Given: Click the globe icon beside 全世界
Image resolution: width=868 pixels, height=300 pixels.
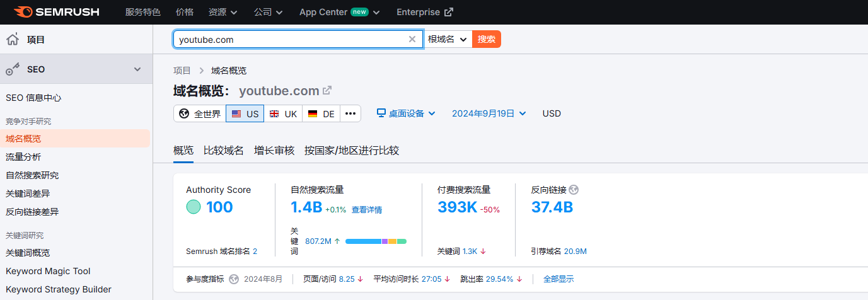Looking at the screenshot, I should coord(184,114).
